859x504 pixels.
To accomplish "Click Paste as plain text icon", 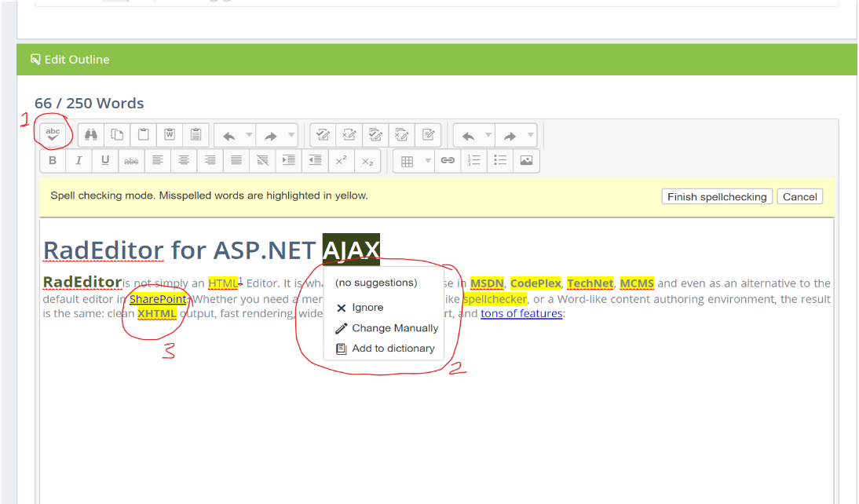I will pyautogui.click(x=196, y=135).
